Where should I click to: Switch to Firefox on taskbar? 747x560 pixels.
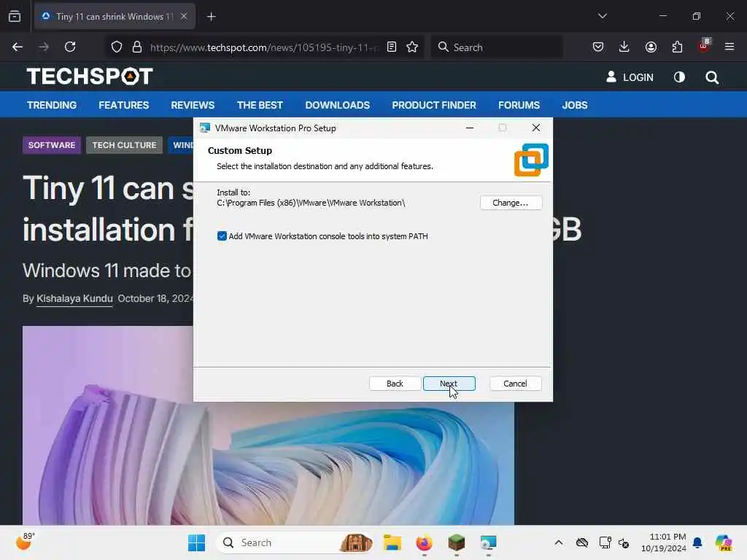[425, 542]
